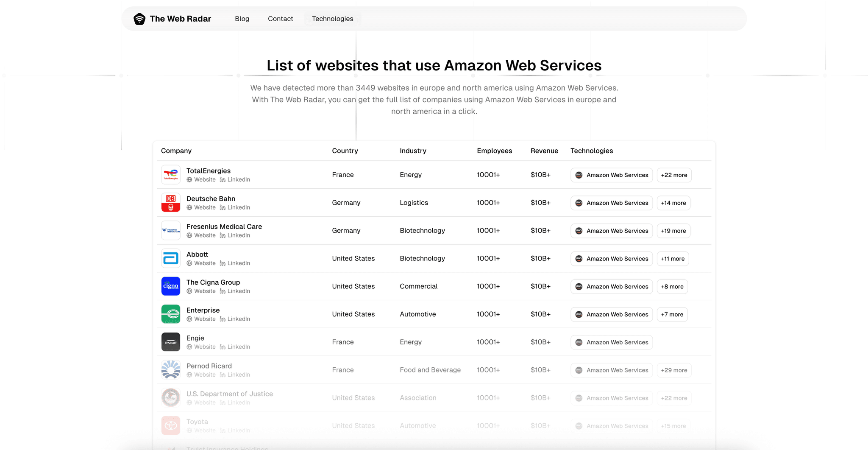Click the AWS icon in Engie row

(579, 342)
